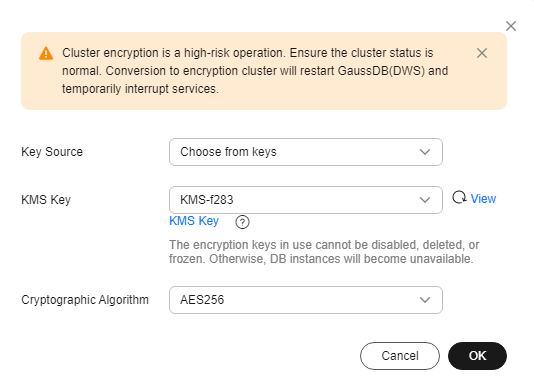The height and width of the screenshot is (384, 534).
Task: Refresh the KMS key list
Action: [459, 197]
